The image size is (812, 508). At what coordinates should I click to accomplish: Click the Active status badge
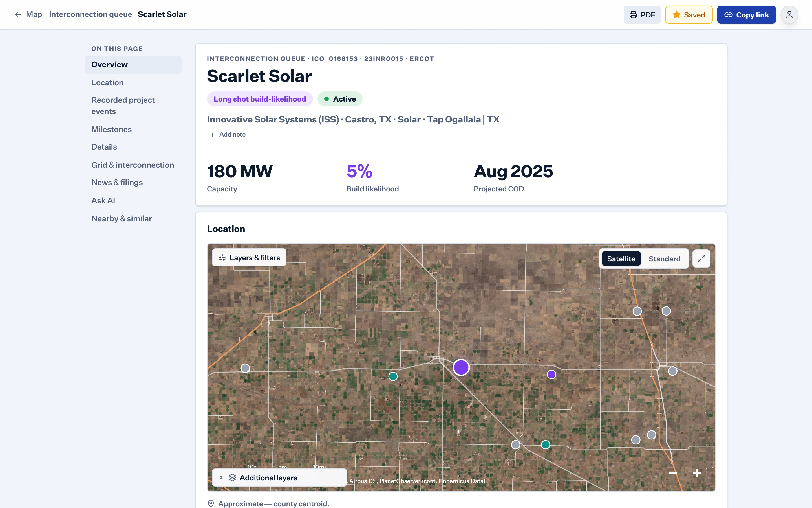tap(340, 99)
